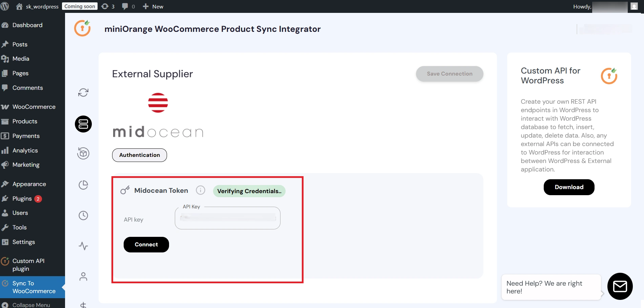Click the Plugins update count badge

tap(38, 199)
